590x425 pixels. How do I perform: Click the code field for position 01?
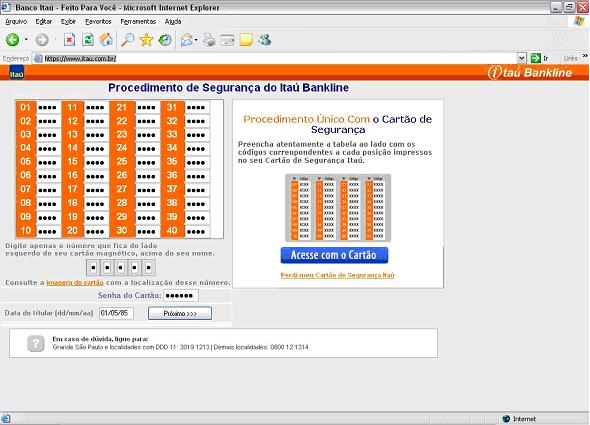(x=48, y=108)
